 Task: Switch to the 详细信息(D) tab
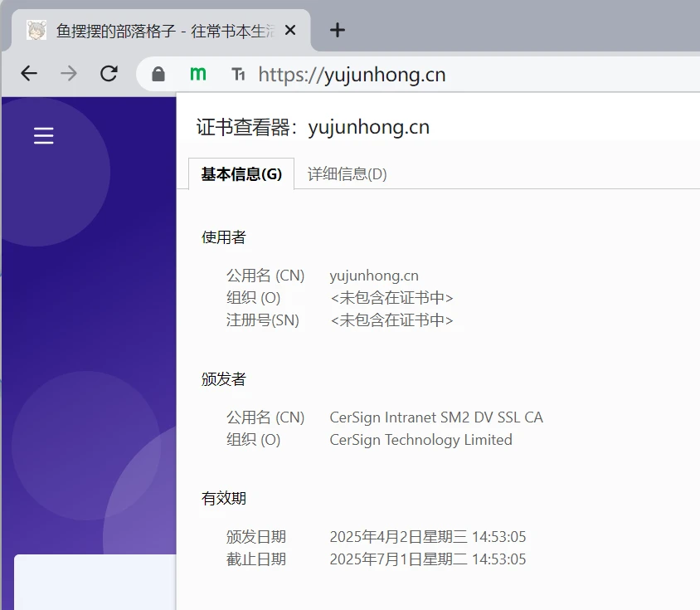(x=347, y=174)
